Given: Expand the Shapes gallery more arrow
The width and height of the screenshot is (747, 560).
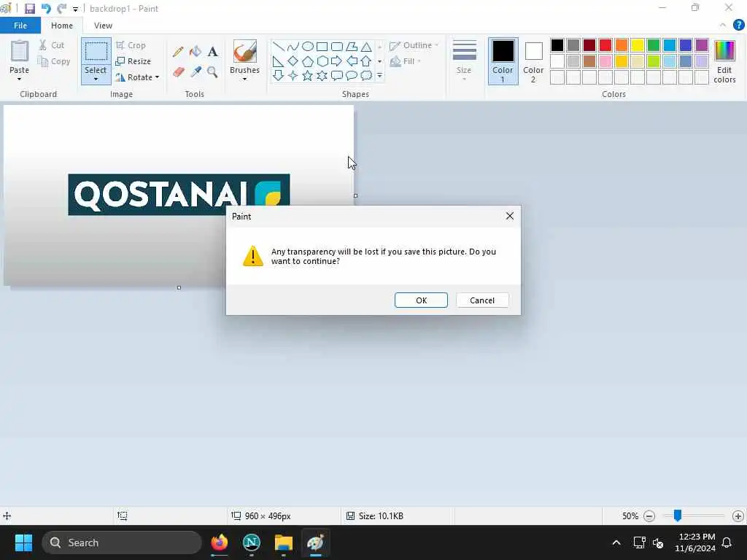Looking at the screenshot, I should [x=379, y=76].
